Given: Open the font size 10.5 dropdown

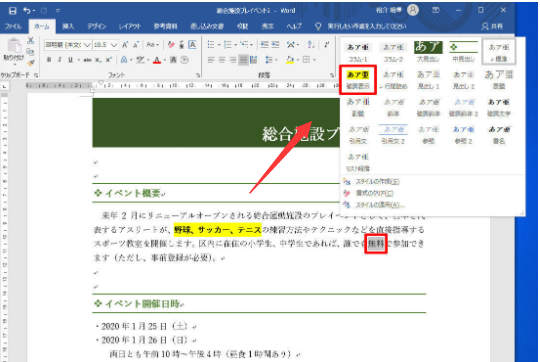Looking at the screenshot, I should click(x=114, y=45).
